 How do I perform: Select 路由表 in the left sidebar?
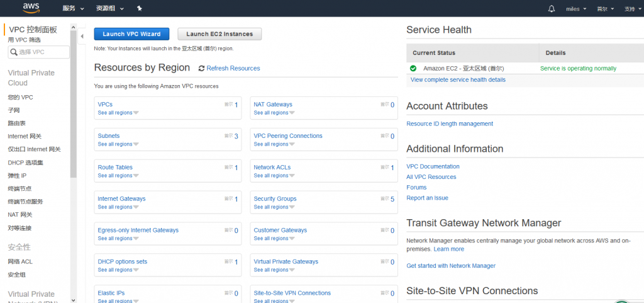16,123
